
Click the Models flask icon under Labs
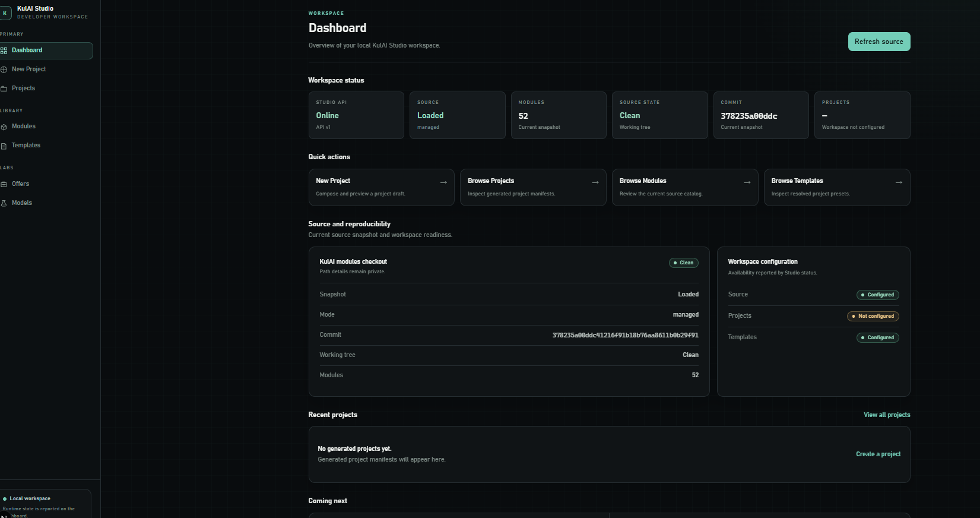(4, 203)
